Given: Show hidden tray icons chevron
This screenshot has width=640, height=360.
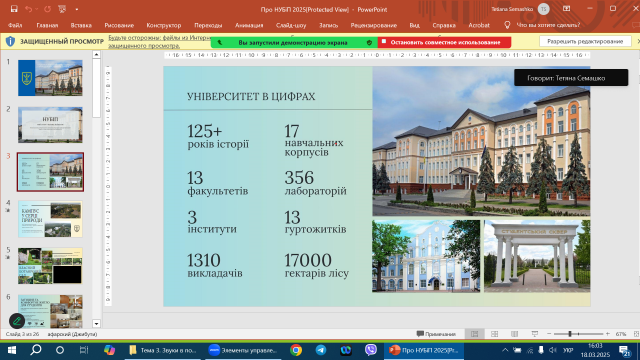Looking at the screenshot, I should [505, 350].
